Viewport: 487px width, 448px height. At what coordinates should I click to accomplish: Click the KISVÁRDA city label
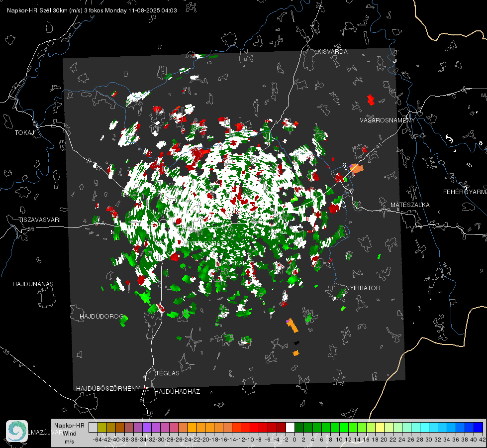332,52
